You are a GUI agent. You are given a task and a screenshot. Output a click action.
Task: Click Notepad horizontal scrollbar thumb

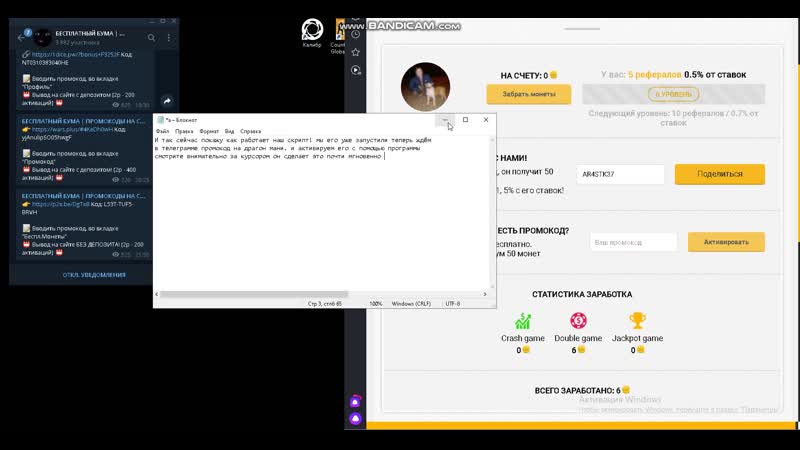(x=254, y=294)
